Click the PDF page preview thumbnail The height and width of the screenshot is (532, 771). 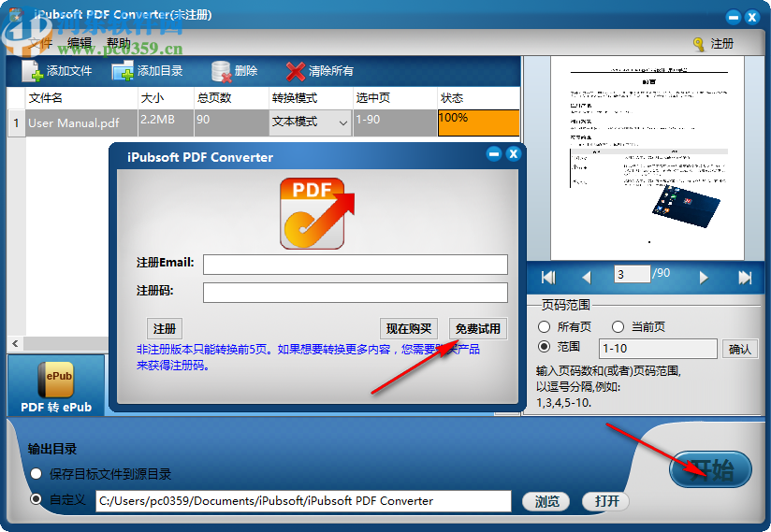coord(647,158)
